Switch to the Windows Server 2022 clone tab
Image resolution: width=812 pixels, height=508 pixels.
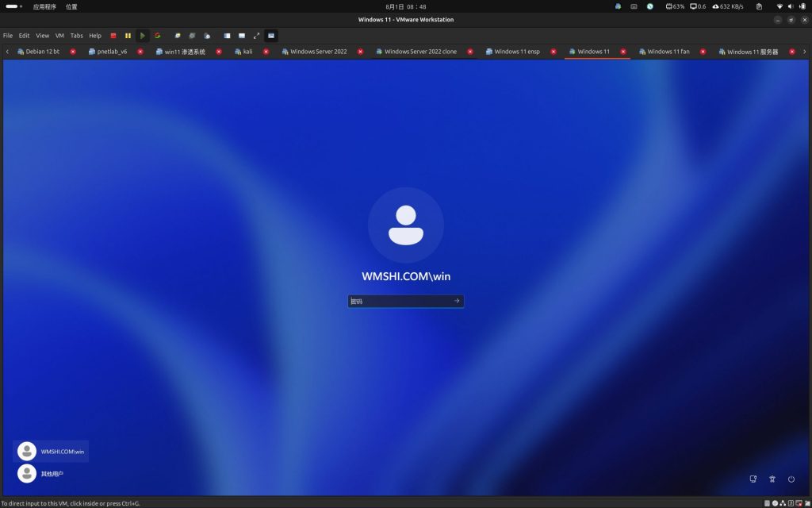pyautogui.click(x=419, y=52)
